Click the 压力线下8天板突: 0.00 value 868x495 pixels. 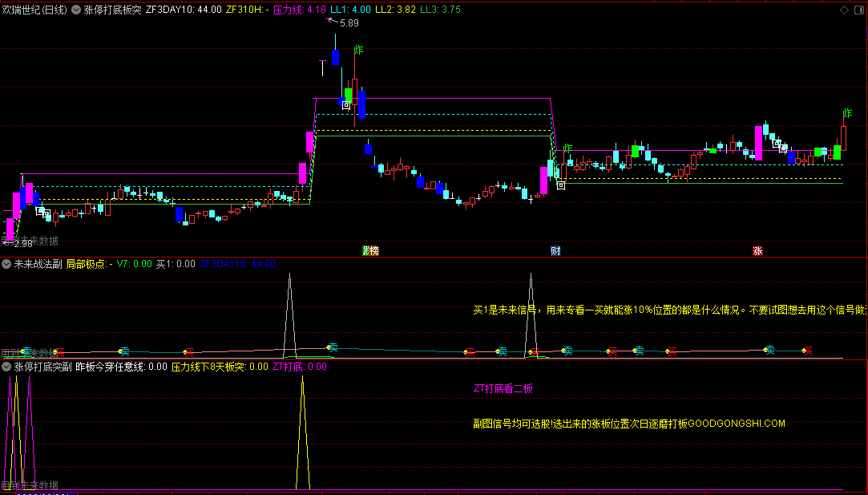coord(220,367)
